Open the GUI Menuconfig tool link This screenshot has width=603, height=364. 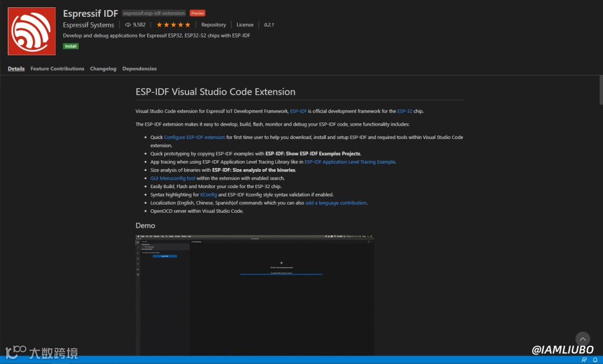coord(173,178)
